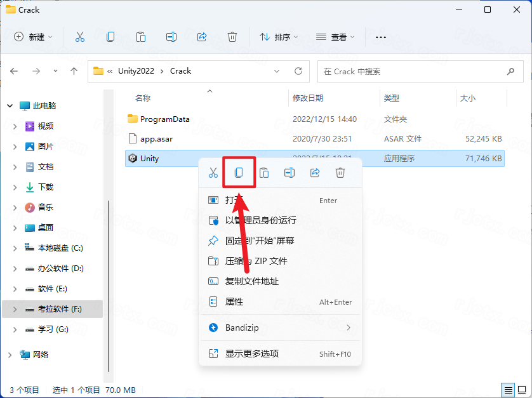Click the 名称 column header

click(x=143, y=98)
